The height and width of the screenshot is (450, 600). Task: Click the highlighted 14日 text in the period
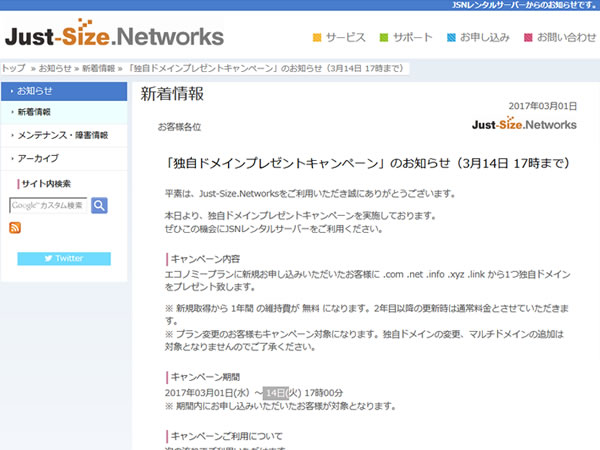click(276, 393)
